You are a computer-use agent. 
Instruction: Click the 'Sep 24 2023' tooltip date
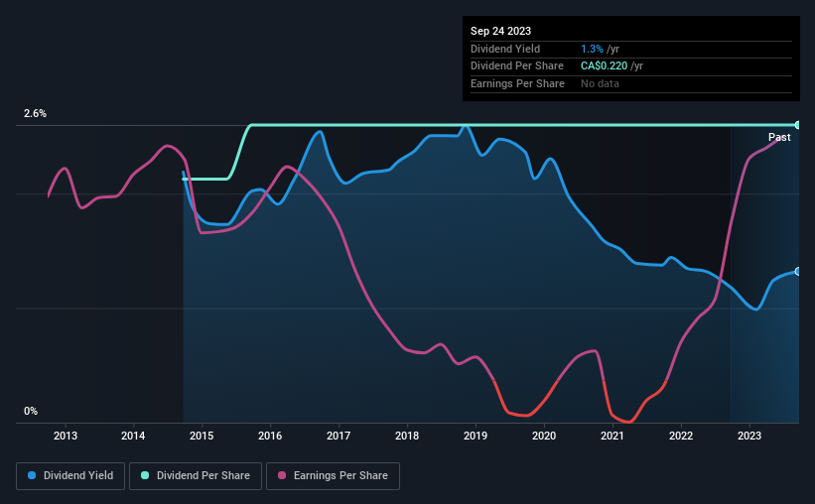click(x=500, y=31)
